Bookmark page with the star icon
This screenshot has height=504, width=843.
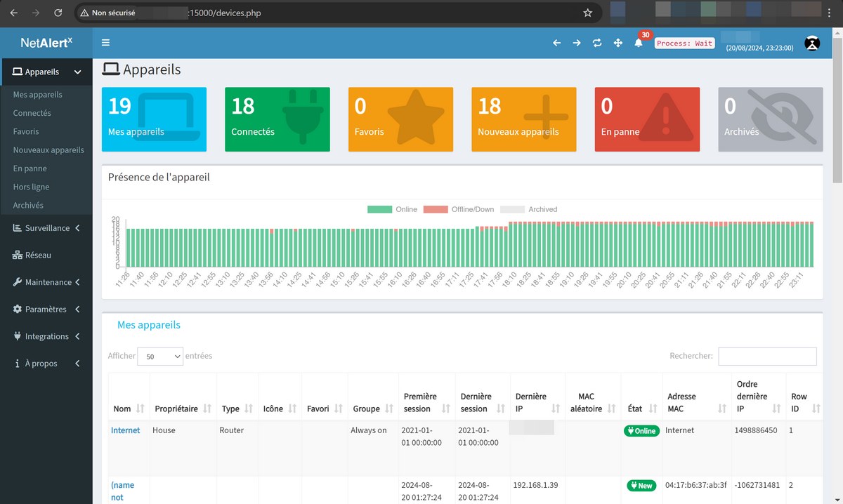pos(587,13)
